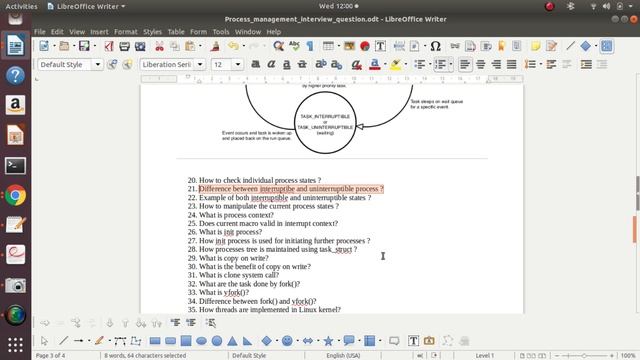Screen dimensions: 640x360
Task: Click the smiley symbol shape icon
Action: 287,341
